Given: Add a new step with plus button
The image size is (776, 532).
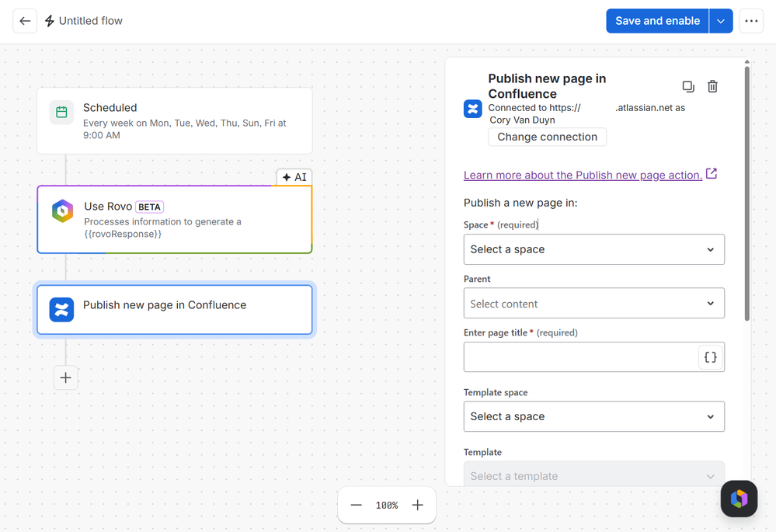Looking at the screenshot, I should pos(65,377).
